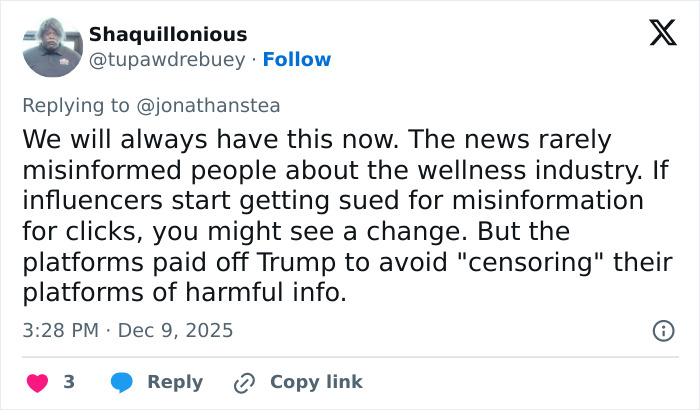Click the Reply text label
The image size is (700, 410).
[175, 382]
